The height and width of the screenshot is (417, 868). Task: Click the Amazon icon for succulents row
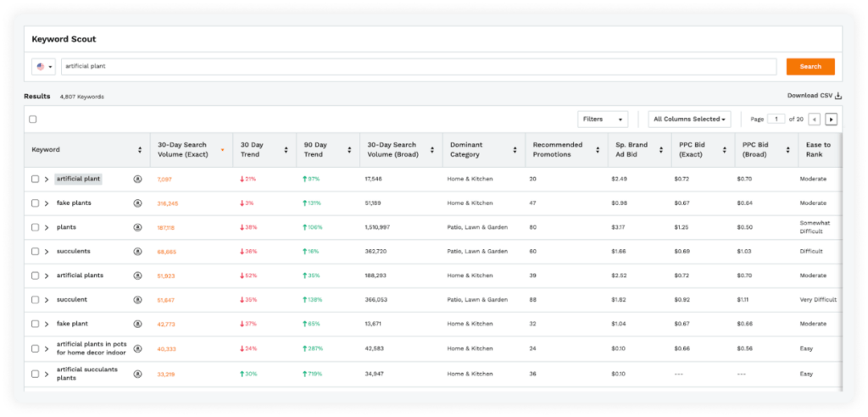pyautogui.click(x=137, y=252)
